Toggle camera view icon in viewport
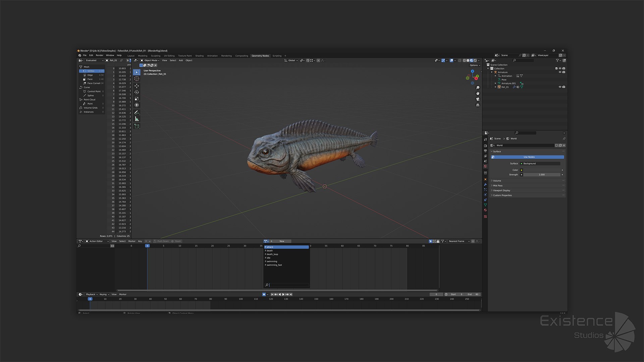 (478, 99)
